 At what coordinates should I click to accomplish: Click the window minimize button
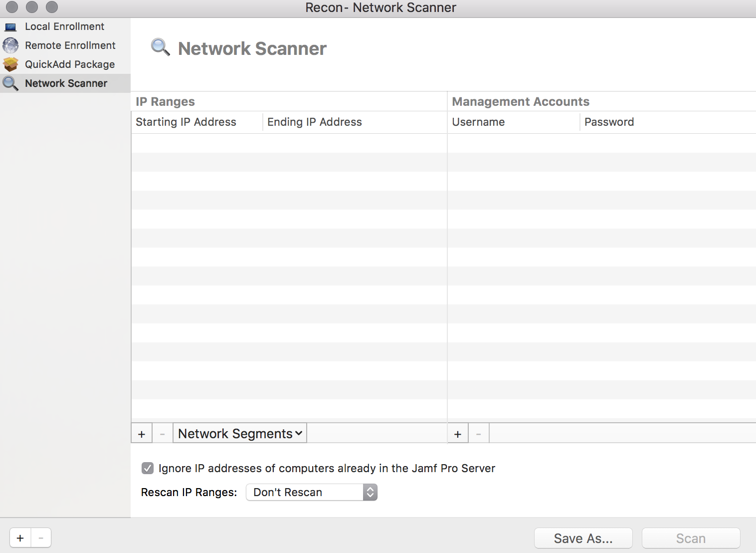point(32,7)
